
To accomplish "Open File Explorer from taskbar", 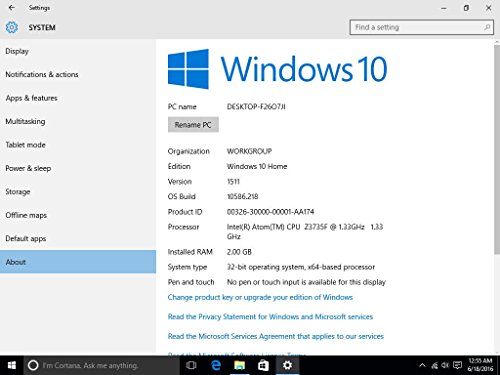I will click(x=240, y=365).
